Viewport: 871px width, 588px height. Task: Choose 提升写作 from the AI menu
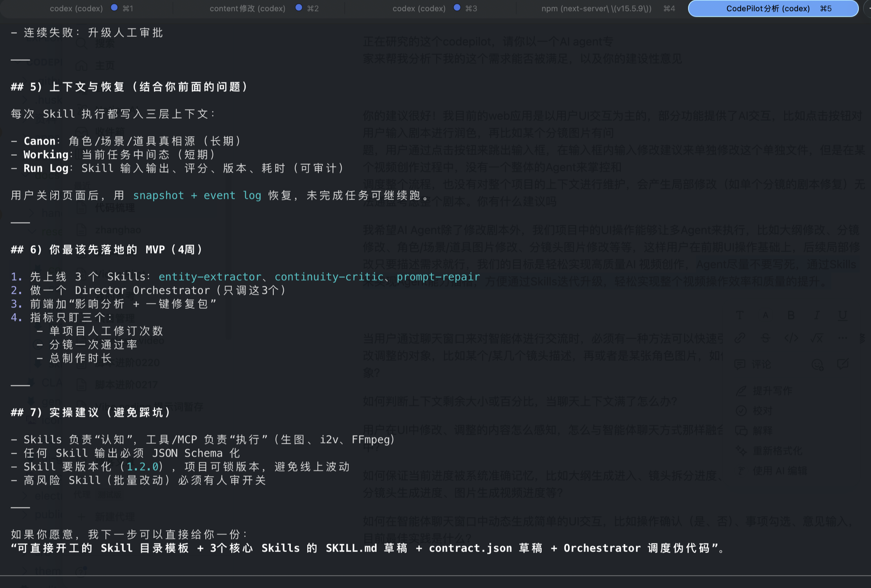point(772,391)
